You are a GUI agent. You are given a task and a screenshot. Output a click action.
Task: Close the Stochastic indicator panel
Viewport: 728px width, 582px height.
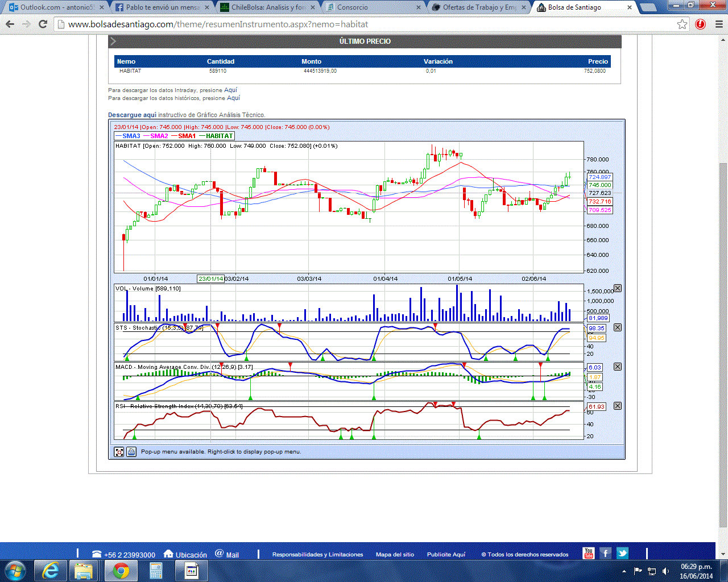coord(618,327)
